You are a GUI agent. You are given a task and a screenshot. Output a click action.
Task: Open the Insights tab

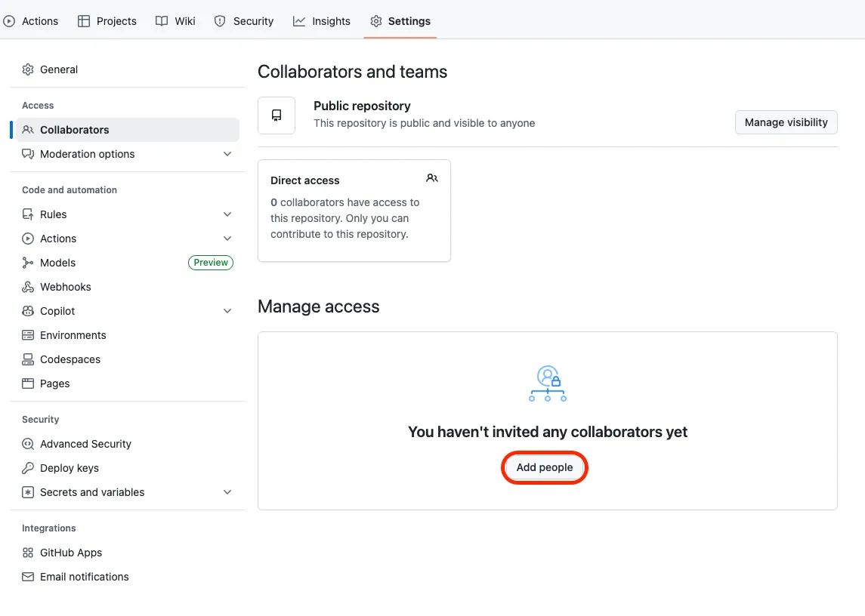(322, 21)
